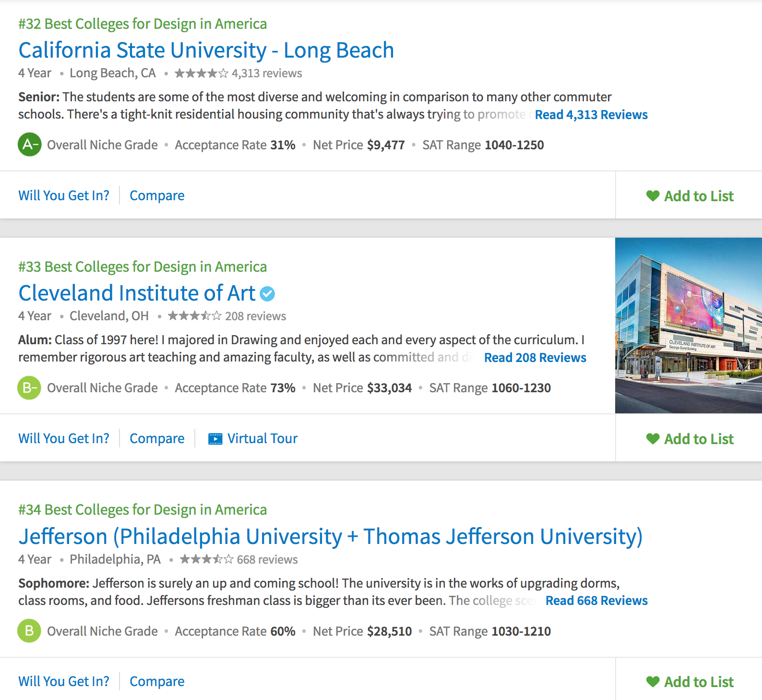Click the Cleveland Institute of Art building photo
The height and width of the screenshot is (700, 762).
point(688,326)
